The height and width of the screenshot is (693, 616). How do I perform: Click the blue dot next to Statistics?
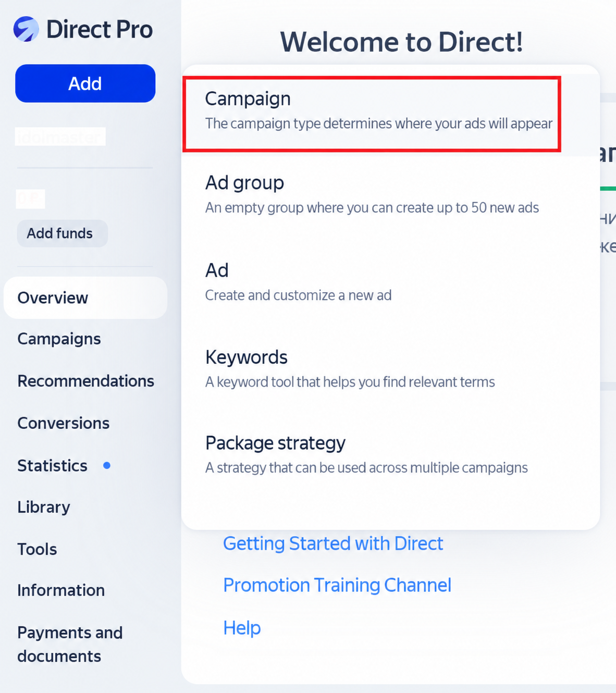coord(107,465)
